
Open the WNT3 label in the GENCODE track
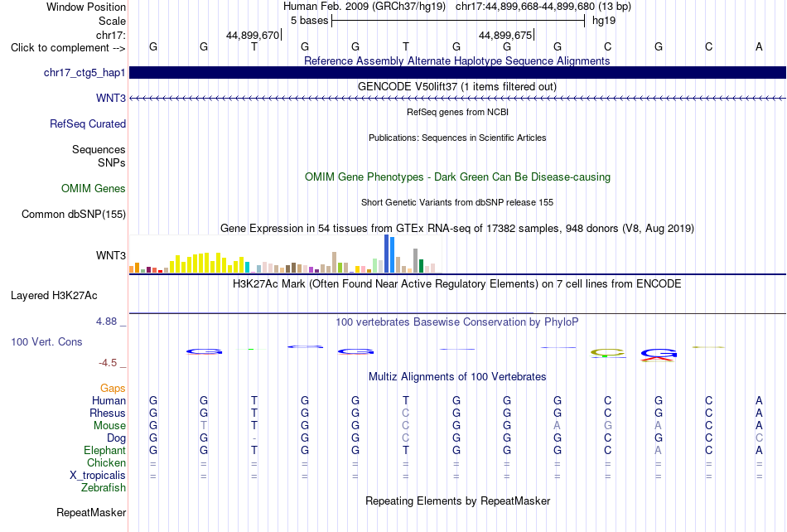[111, 98]
